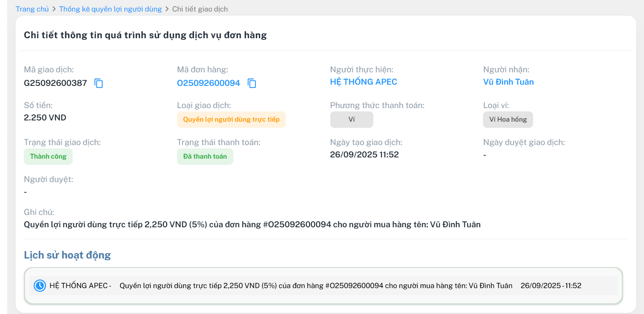644x314 pixels.
Task: Click the Đã thanh toán status badge
Action: point(205,157)
